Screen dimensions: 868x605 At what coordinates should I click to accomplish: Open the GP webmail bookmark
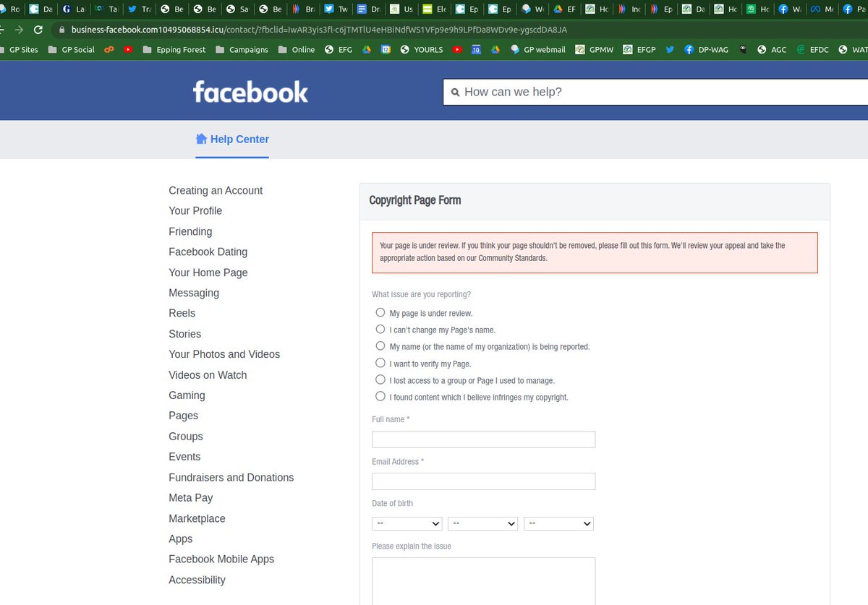pyautogui.click(x=537, y=49)
